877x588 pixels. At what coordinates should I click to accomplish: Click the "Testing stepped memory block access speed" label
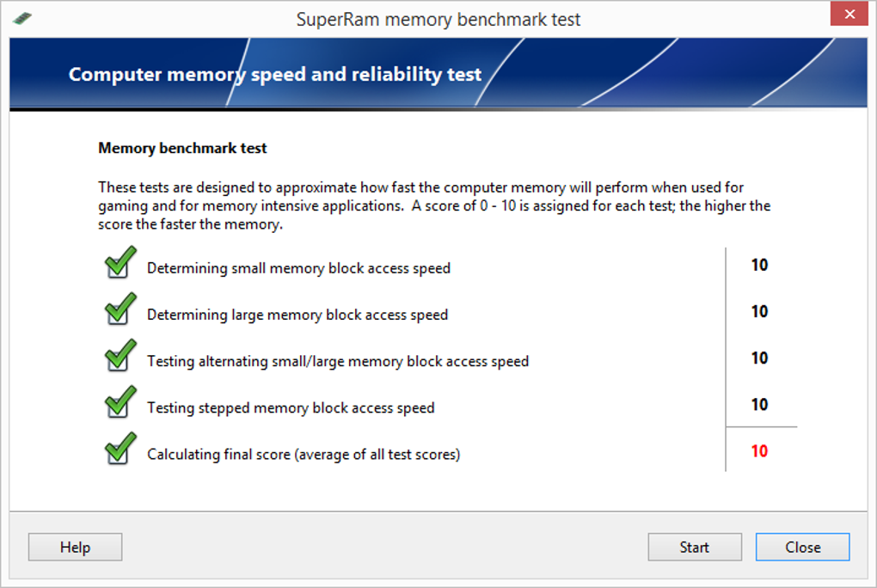(x=291, y=407)
